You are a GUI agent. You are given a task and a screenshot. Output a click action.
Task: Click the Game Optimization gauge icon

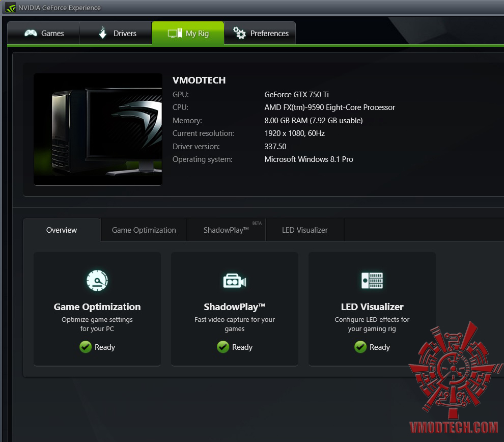(x=97, y=281)
